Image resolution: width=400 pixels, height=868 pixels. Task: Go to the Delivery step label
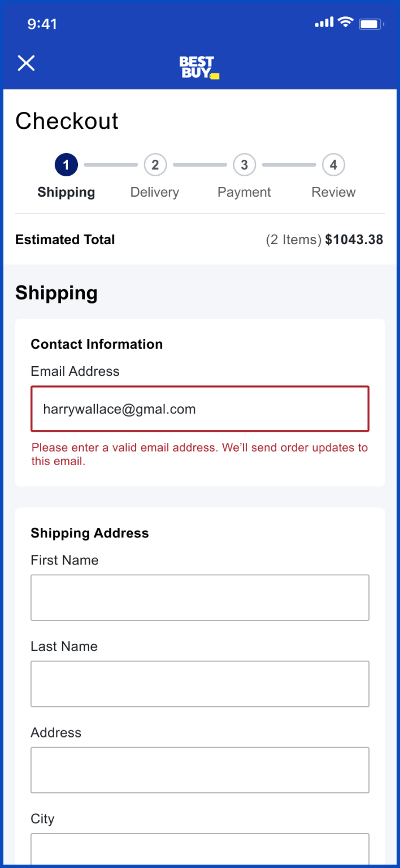[155, 192]
